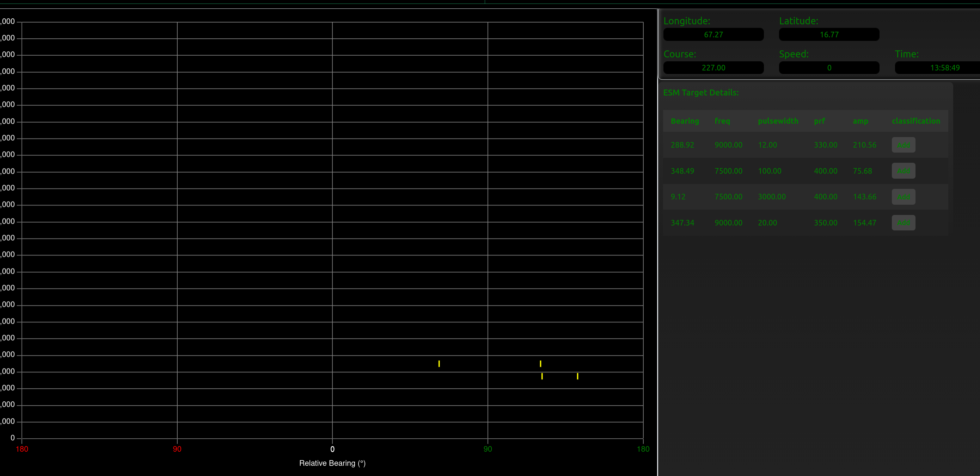
Task: Sort the table by freq column
Action: click(x=722, y=121)
